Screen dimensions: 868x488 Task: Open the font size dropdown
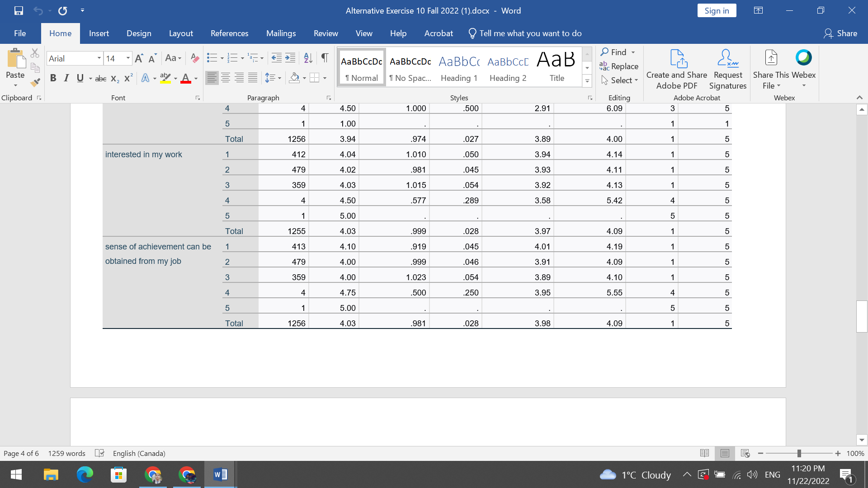pyautogui.click(x=128, y=58)
